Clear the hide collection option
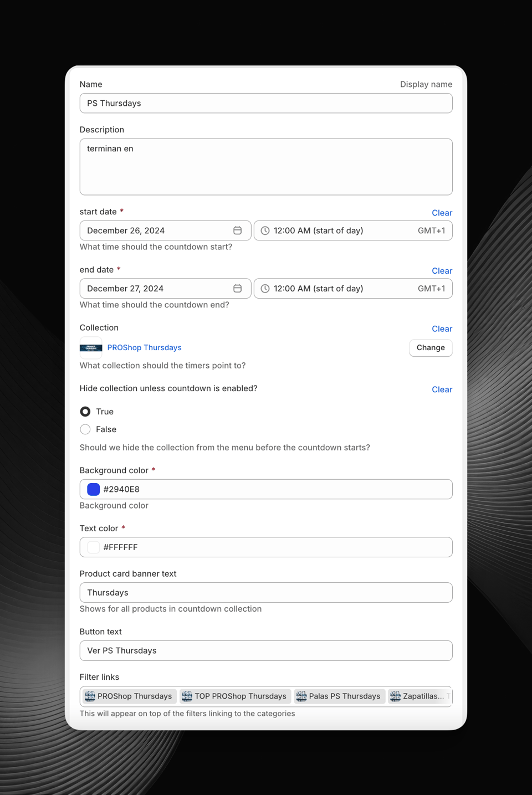The height and width of the screenshot is (795, 532). point(442,389)
